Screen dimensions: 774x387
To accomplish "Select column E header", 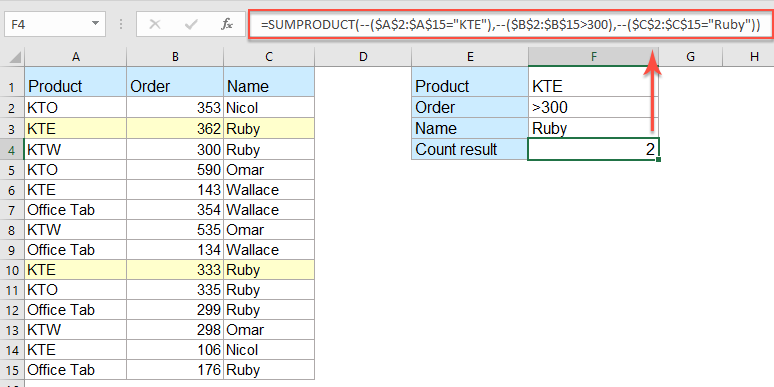I will (470, 57).
